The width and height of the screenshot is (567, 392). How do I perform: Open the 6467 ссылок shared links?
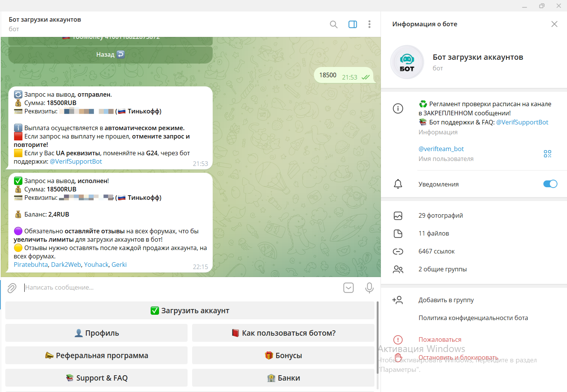coord(436,251)
